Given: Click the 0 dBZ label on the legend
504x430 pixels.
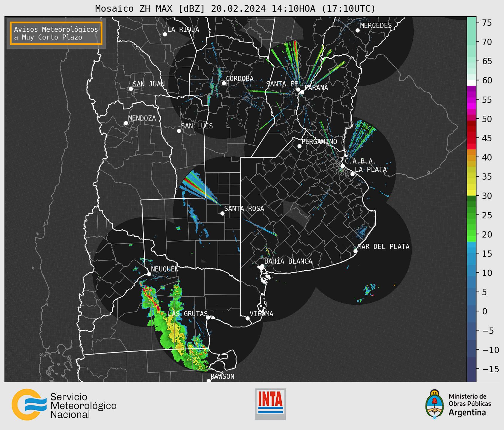Looking at the screenshot, I should pos(485,311).
